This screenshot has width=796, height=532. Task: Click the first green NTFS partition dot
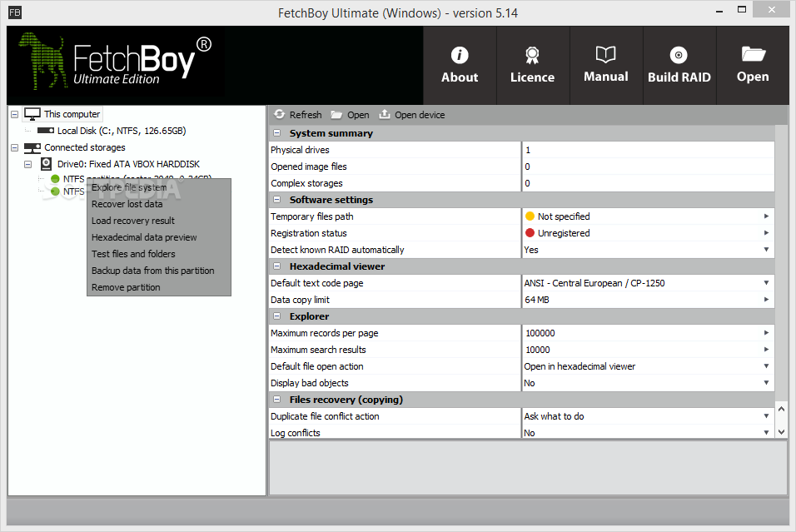pyautogui.click(x=55, y=179)
